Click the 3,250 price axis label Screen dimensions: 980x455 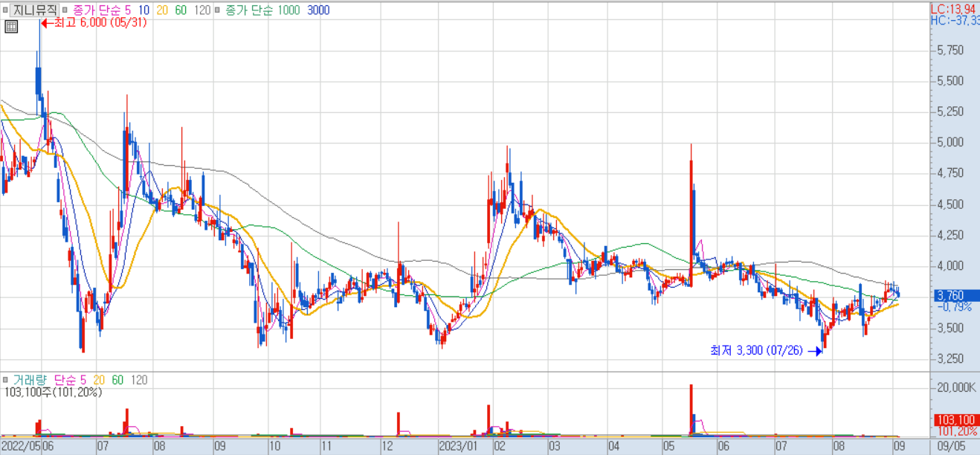click(x=952, y=358)
